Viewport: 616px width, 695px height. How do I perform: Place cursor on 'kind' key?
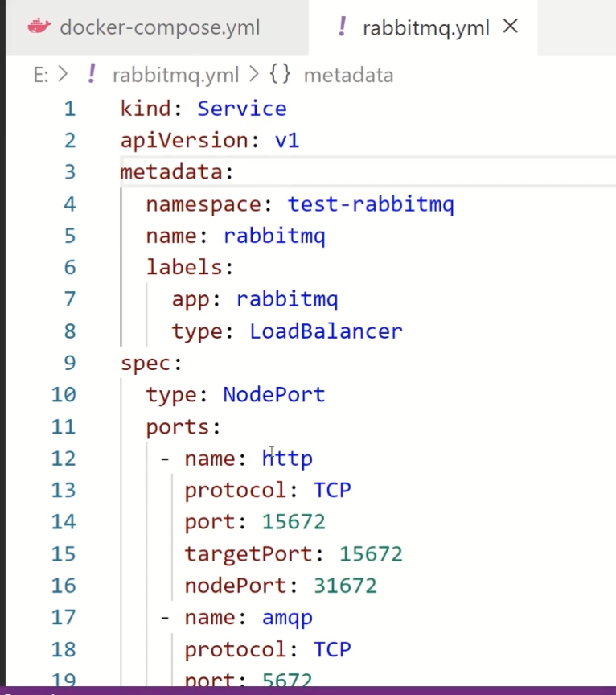coord(146,109)
